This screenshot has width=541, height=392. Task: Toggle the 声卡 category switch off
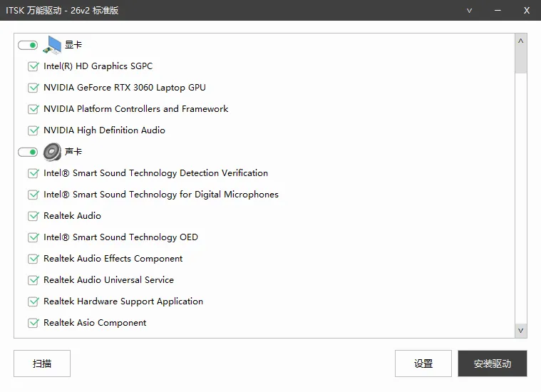(x=28, y=152)
